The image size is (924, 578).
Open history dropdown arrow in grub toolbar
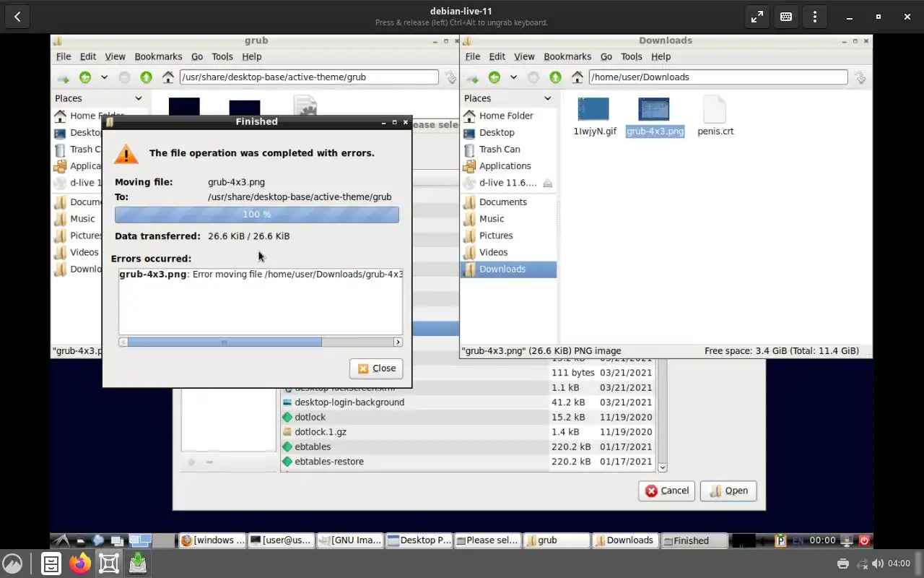104,77
